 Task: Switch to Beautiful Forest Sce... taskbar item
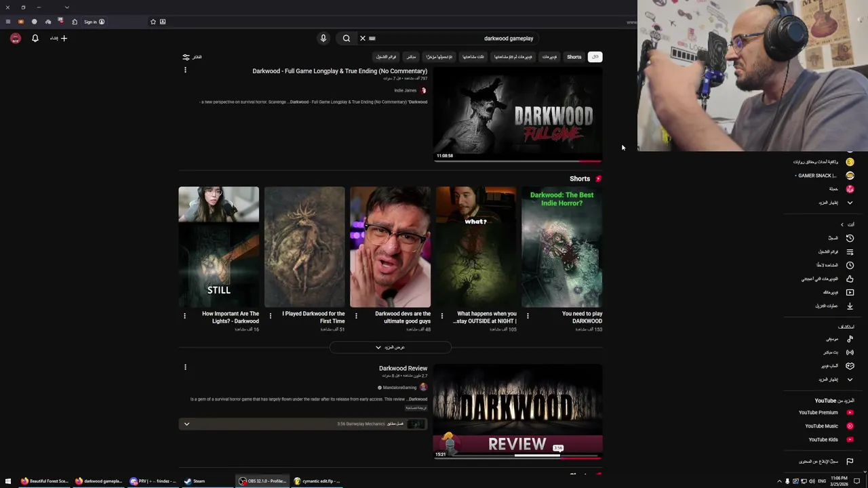pos(45,481)
